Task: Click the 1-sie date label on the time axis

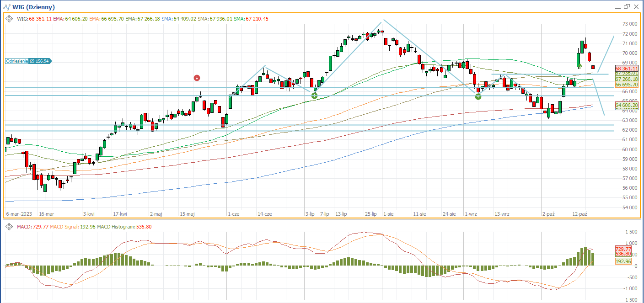Action: (389, 214)
